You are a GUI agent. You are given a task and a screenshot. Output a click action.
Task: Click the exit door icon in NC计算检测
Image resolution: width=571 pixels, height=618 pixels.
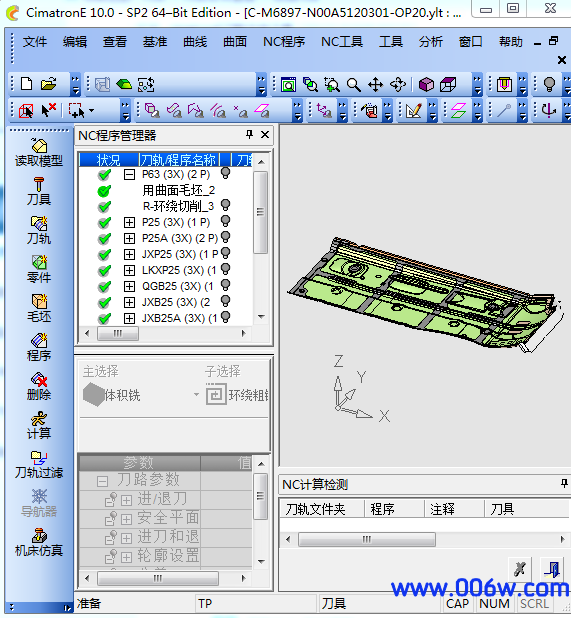tap(551, 569)
